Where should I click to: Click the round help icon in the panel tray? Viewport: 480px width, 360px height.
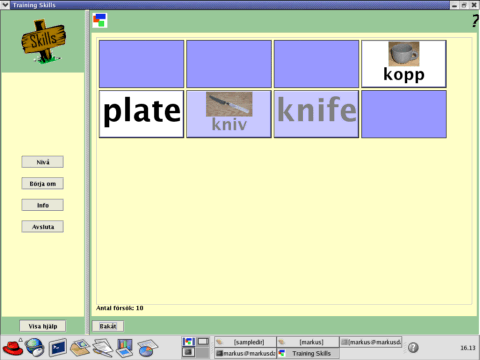point(413,347)
